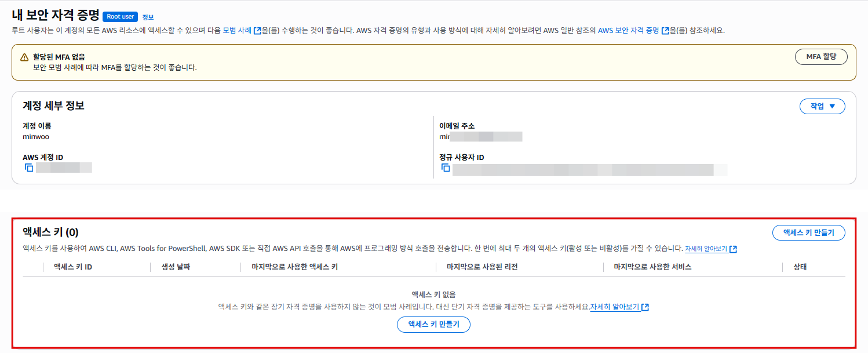
Task: Open the 작업 dropdown menu
Action: (822, 107)
